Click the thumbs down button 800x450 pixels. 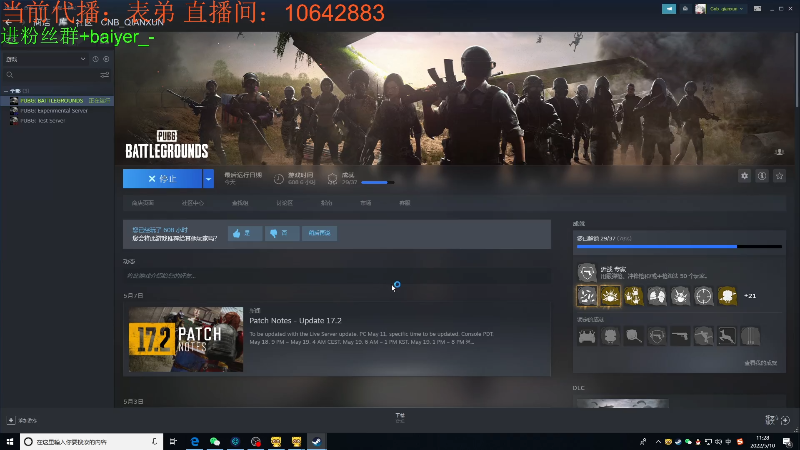[x=282, y=233]
